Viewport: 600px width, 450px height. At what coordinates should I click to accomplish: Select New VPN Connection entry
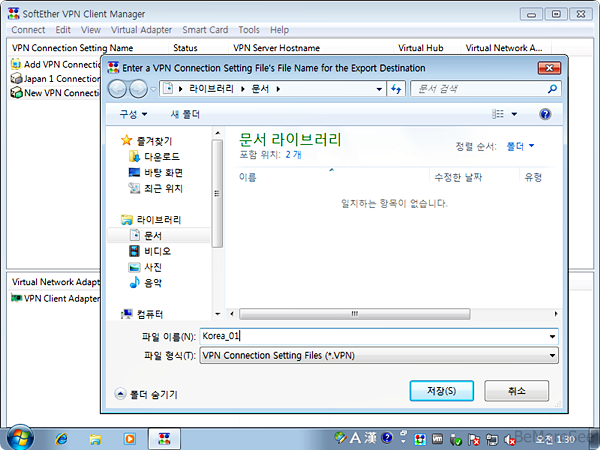point(55,93)
